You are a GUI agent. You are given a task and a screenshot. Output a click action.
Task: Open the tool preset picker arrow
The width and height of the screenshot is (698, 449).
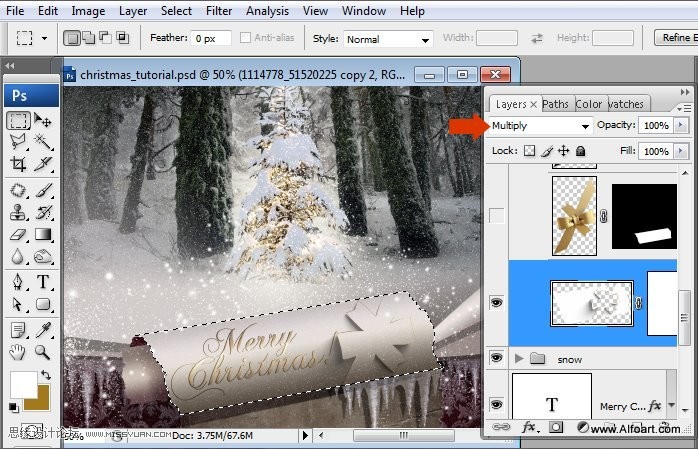(x=45, y=38)
